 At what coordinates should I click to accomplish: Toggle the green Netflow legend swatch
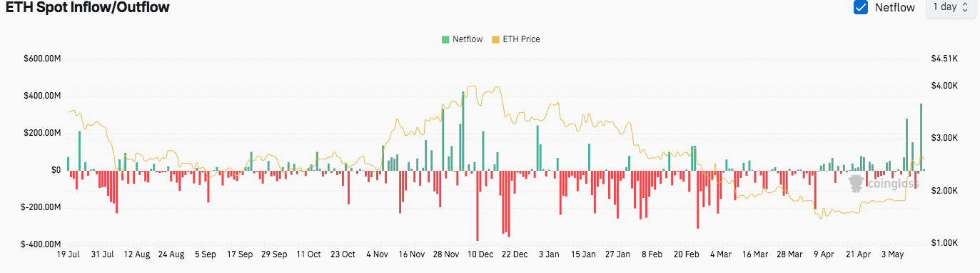445,39
